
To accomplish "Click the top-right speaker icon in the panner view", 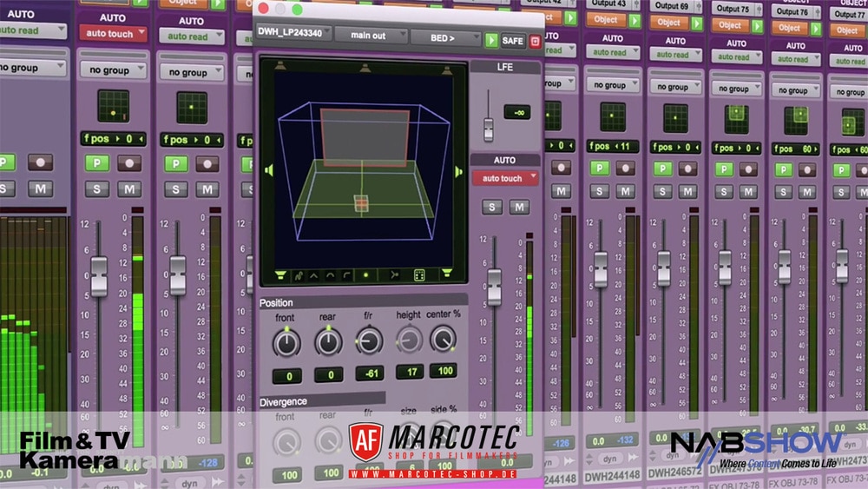I will pyautogui.click(x=447, y=71).
